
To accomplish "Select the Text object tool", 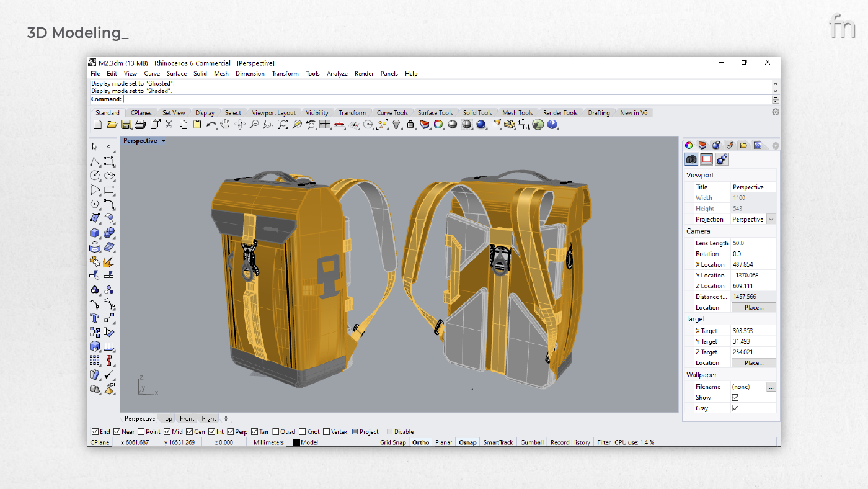I will click(x=95, y=318).
